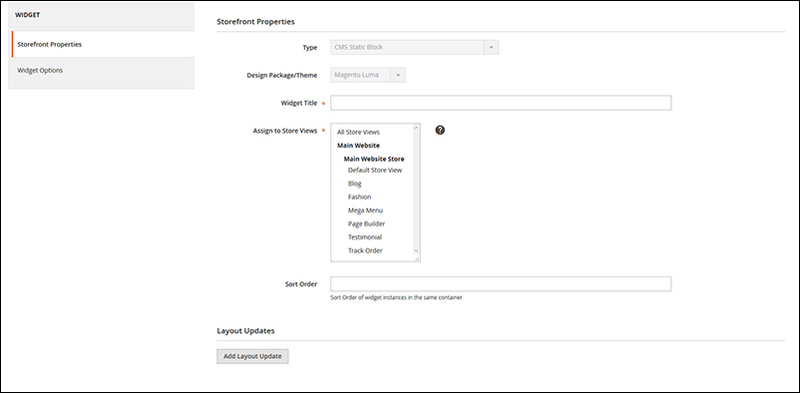The width and height of the screenshot is (800, 393).
Task: Click the store views list resize handle
Action: 417,259
